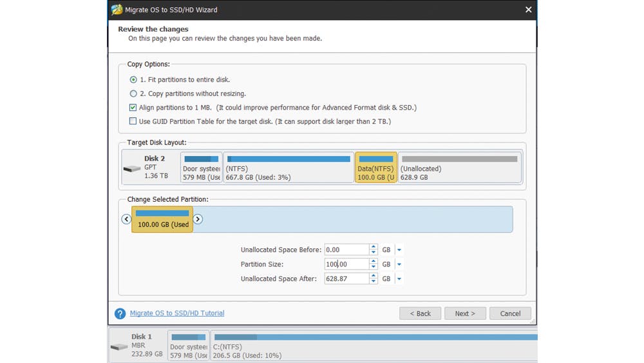The height and width of the screenshot is (363, 644).
Task: Select the C:(NTFS) 206.5 GB partition on Disk 1
Action: (x=374, y=346)
